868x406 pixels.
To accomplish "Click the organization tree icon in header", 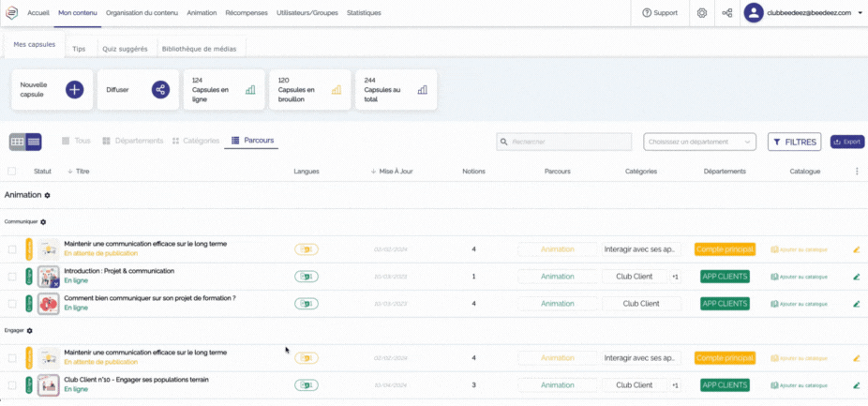I will click(x=727, y=13).
